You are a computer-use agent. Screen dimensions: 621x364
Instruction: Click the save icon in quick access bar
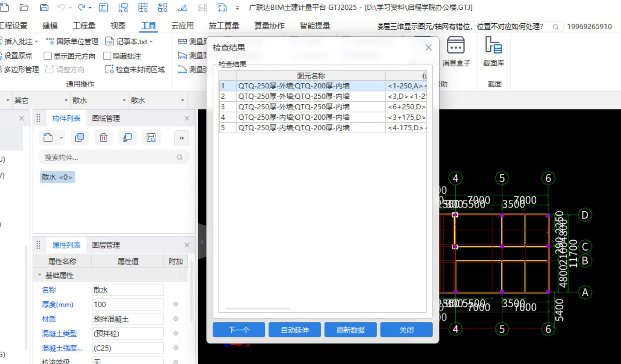(x=44, y=7)
